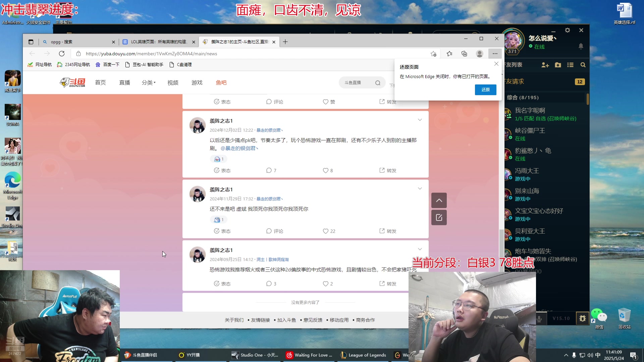The image size is (644, 362).
Task: Open the 鱼吧 navigation item
Action: pyautogui.click(x=221, y=82)
